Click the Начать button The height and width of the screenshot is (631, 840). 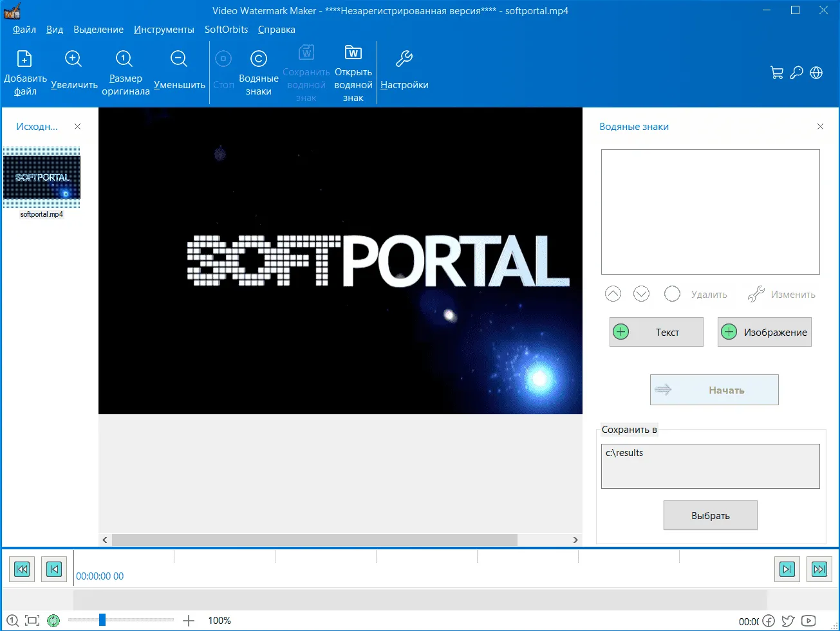[714, 390]
